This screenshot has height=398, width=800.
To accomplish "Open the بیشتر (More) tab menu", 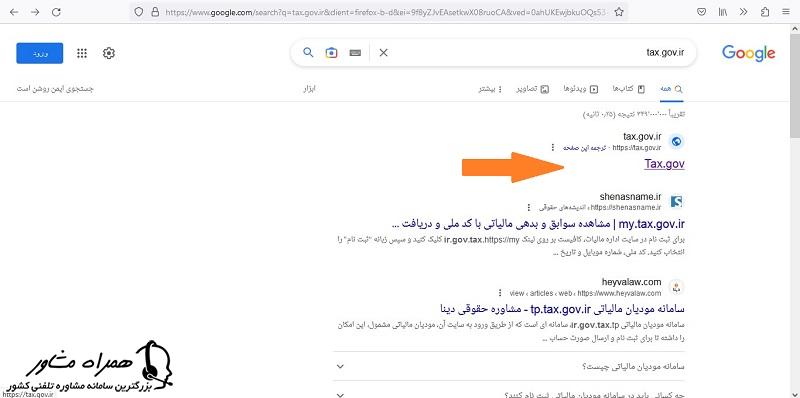I will tap(490, 89).
